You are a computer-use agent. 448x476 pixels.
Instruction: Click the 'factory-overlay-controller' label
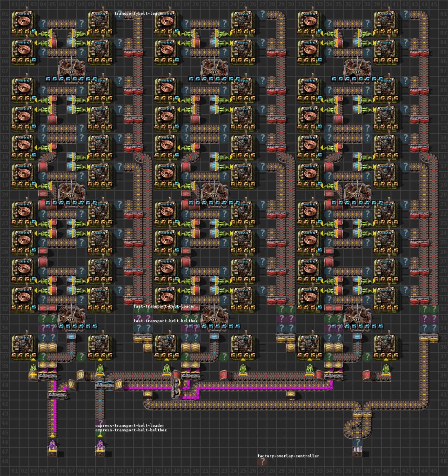pos(288,456)
